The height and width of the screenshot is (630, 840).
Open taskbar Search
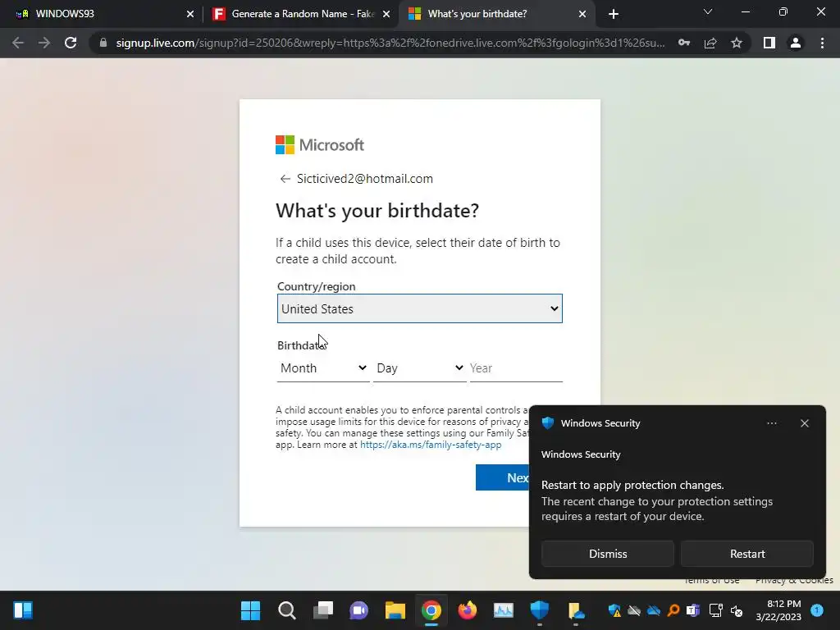pyautogui.click(x=286, y=610)
